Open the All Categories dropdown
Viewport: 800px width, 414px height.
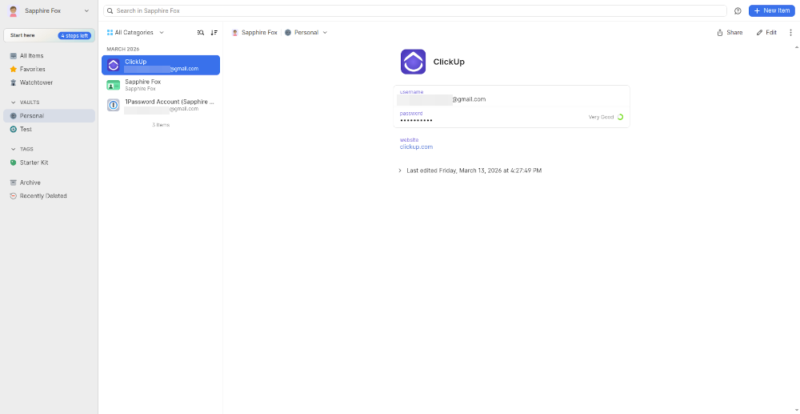[x=135, y=32]
